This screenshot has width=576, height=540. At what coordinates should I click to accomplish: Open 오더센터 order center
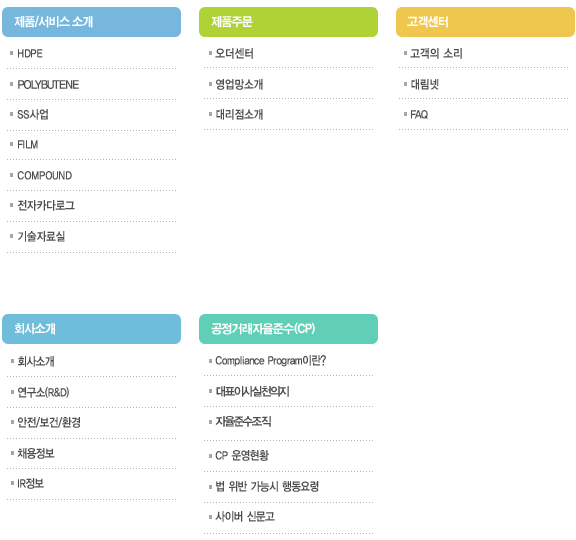[234, 54]
